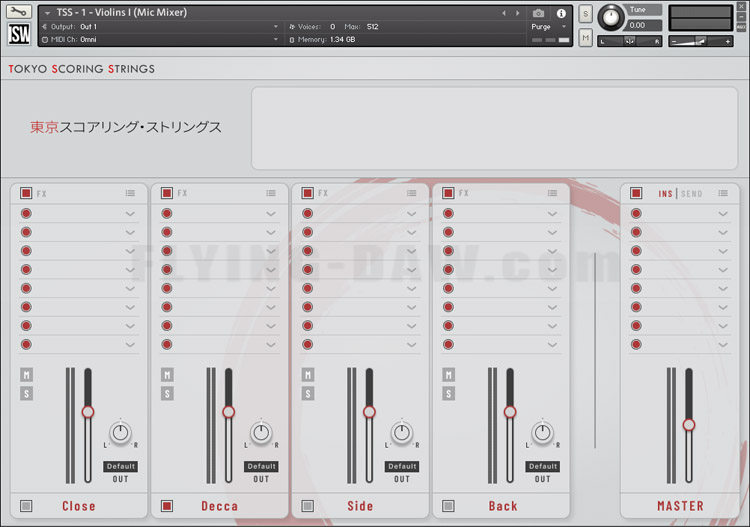Open Close channel Default output dropdown

pyautogui.click(x=121, y=466)
